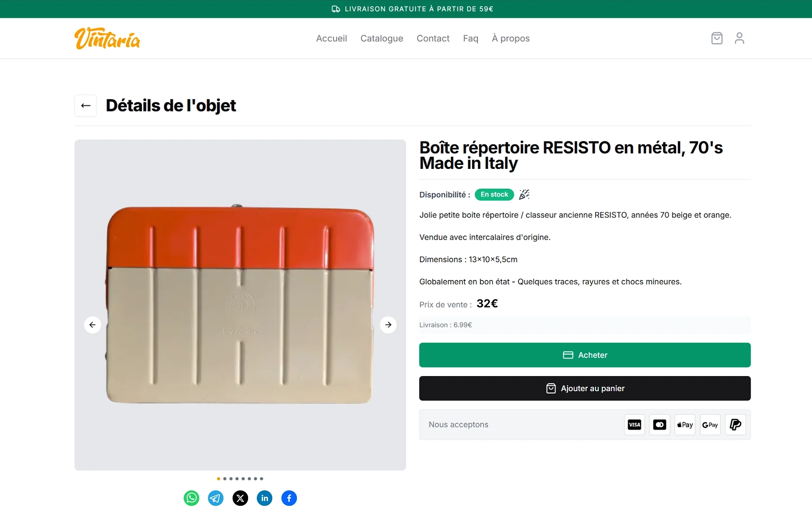
Task: Open the shopping cart icon in header
Action: [717, 38]
